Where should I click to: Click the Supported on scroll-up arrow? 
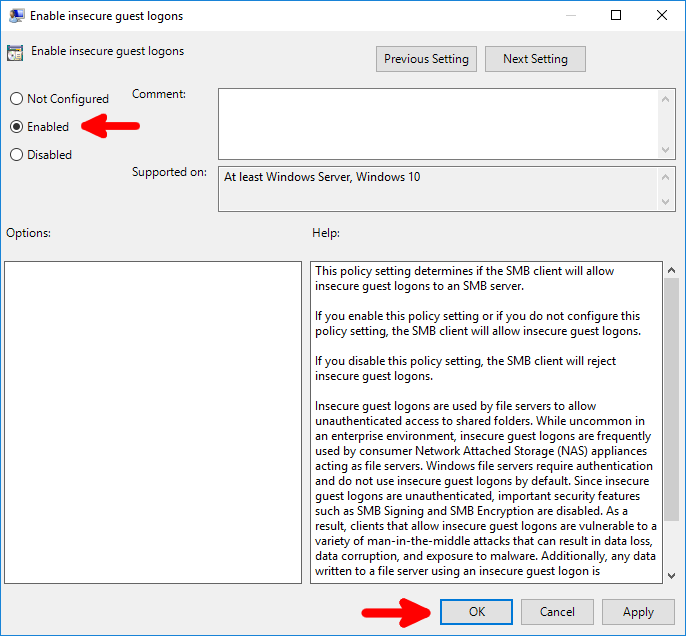coord(665,177)
